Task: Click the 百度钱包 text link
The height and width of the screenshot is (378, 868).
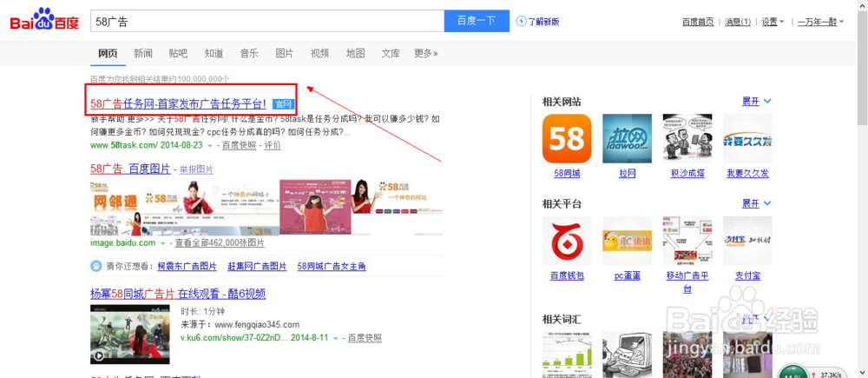Action: pos(567,275)
